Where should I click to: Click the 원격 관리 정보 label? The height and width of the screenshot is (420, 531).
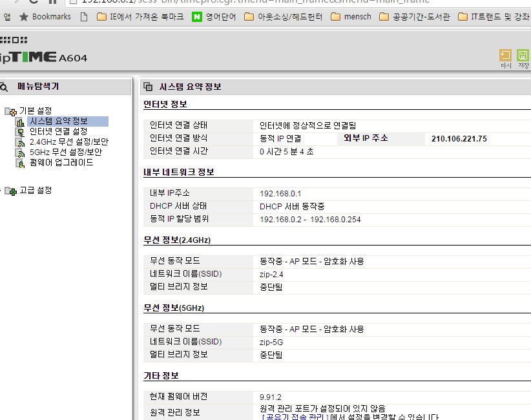pos(175,412)
